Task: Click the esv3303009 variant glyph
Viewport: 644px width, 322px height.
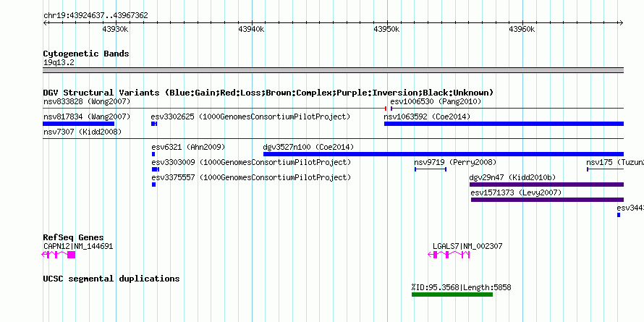Action: [x=156, y=169]
